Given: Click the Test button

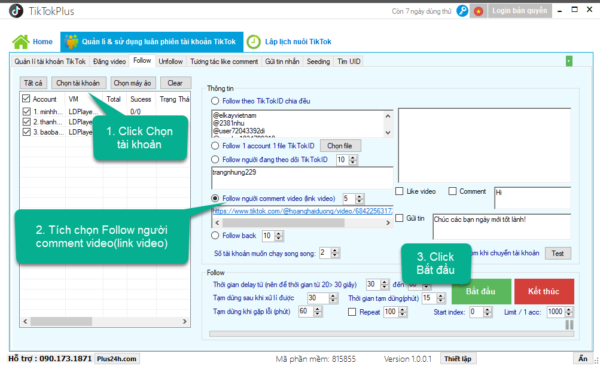Looking at the screenshot, I should coord(558,253).
